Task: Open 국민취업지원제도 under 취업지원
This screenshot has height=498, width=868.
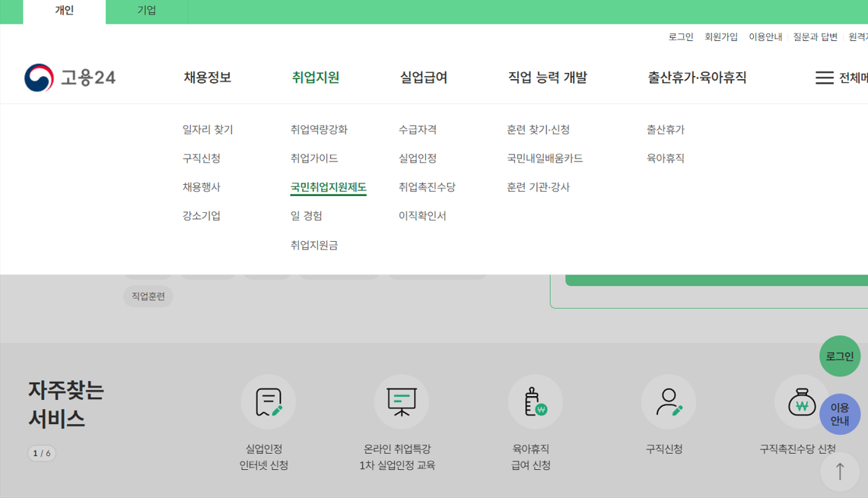Action: (329, 186)
